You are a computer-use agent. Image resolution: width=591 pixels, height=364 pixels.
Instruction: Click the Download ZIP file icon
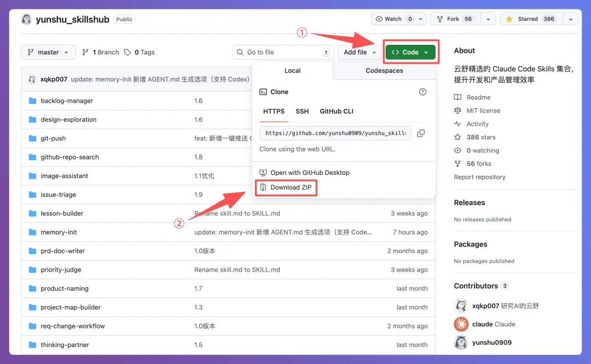(x=263, y=187)
